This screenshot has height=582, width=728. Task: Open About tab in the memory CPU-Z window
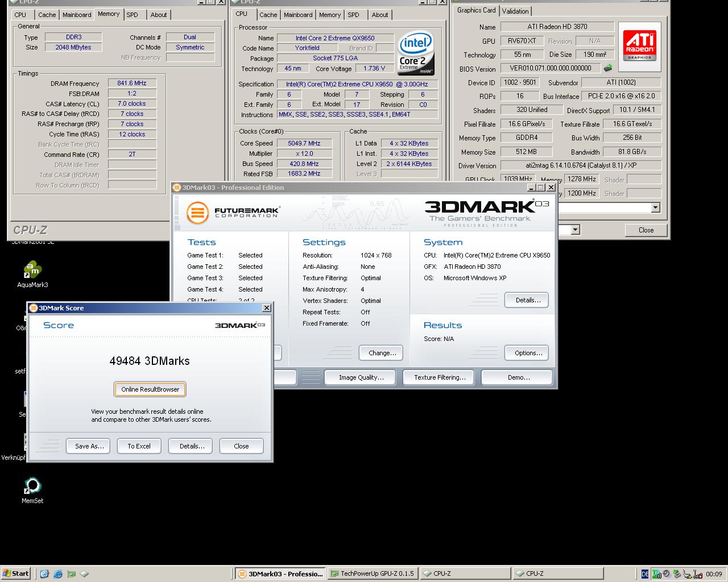[x=159, y=15]
